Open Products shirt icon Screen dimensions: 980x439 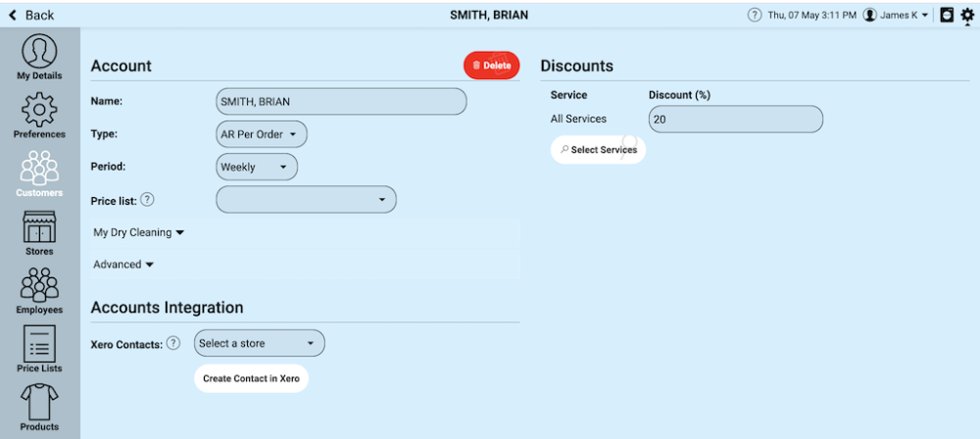pos(39,408)
